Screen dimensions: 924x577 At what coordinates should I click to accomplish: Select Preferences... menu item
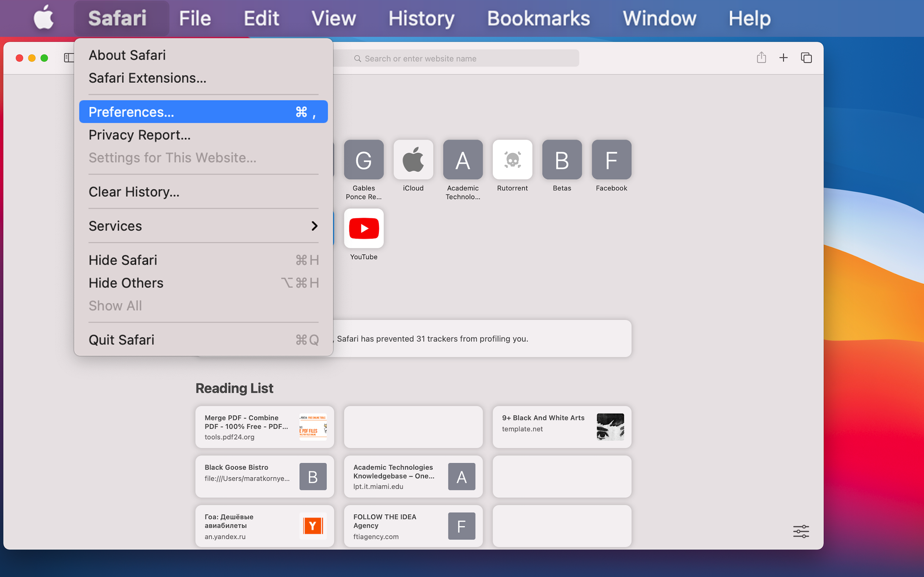click(203, 112)
